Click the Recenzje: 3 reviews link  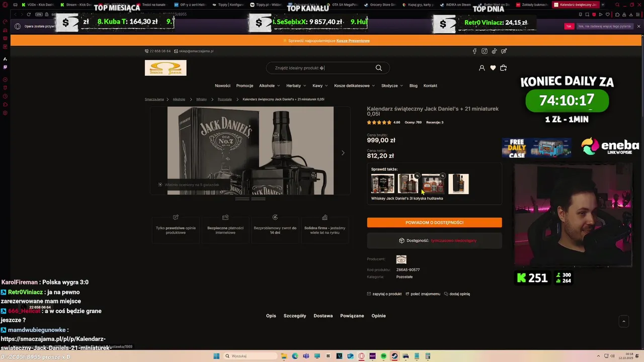[435, 122]
